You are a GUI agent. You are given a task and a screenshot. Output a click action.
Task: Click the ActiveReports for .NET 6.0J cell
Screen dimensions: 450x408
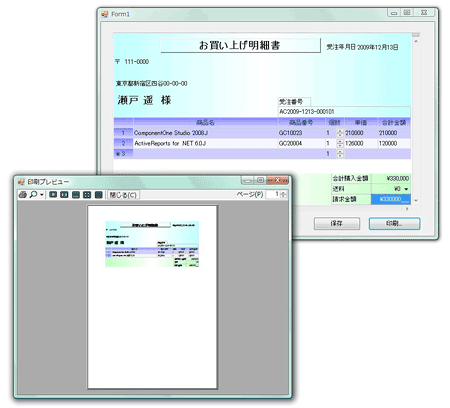coord(205,143)
